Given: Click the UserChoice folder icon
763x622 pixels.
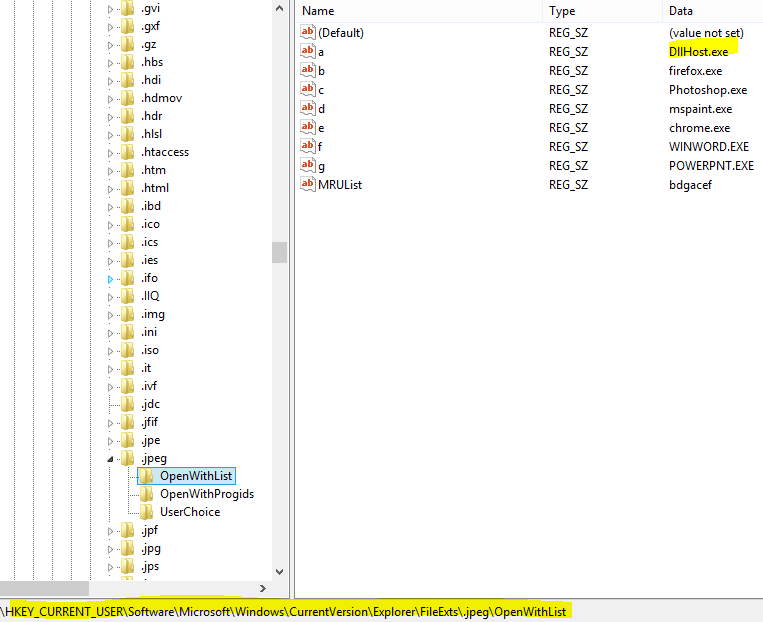Looking at the screenshot, I should coord(146,512).
